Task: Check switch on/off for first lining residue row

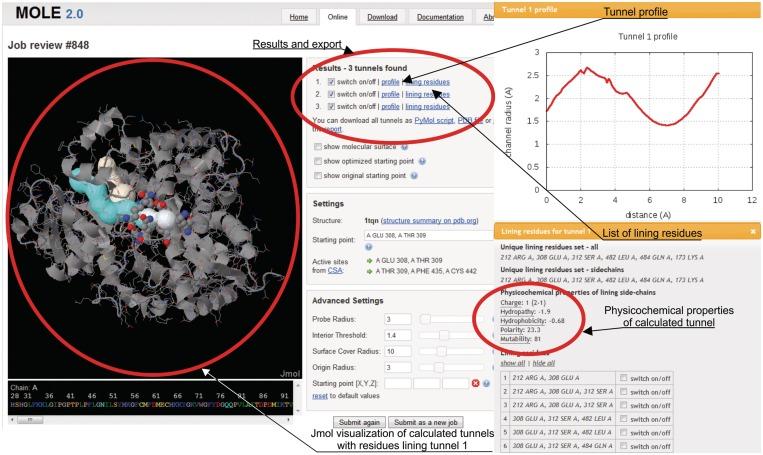Action: click(x=625, y=376)
